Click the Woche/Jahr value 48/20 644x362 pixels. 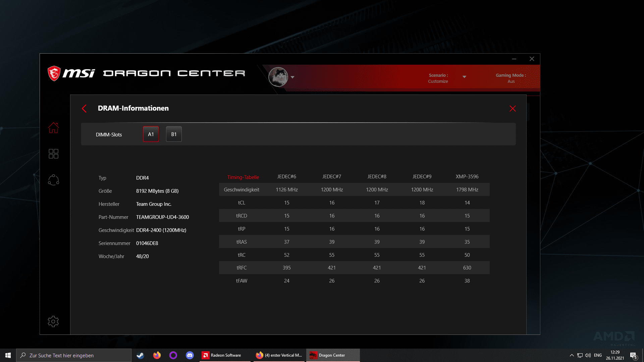pos(142,256)
